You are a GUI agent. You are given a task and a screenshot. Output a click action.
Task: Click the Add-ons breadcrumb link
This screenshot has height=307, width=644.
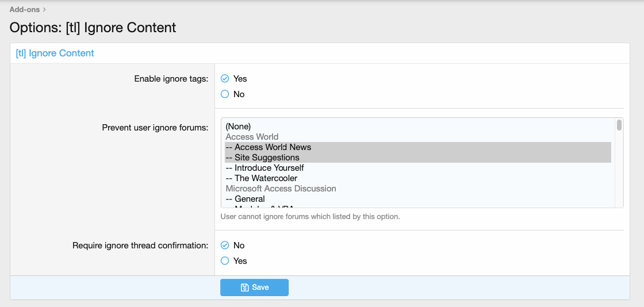coord(24,9)
